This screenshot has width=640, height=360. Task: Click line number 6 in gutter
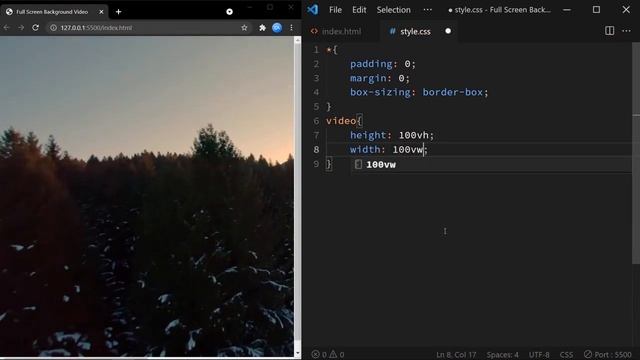coord(316,121)
